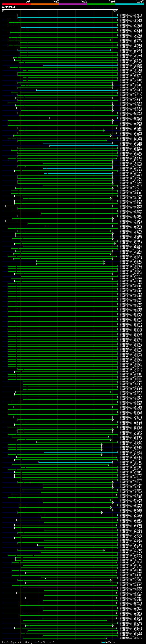Click the UniRef100_B8QX32 label

131,331
